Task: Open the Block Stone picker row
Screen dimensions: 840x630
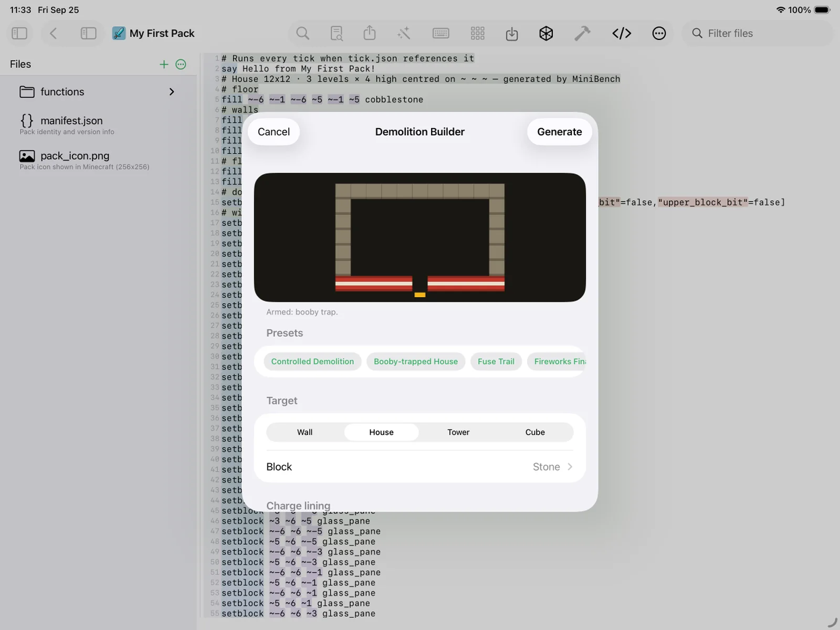Action: pos(420,467)
